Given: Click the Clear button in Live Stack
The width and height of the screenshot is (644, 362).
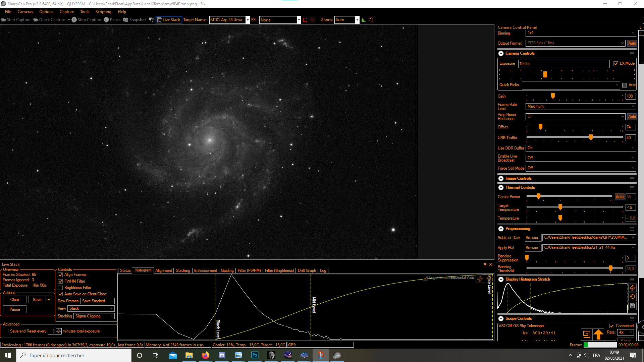Looking at the screenshot, I should 15,300.
